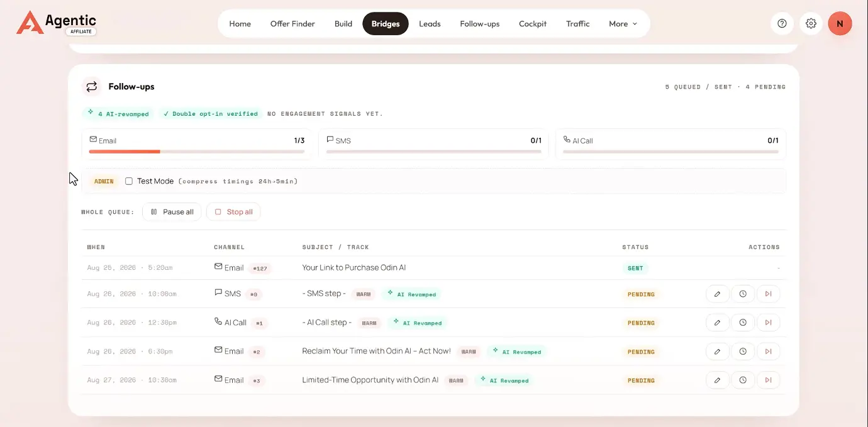Screen dimensions: 868x427
Task: Click the Pause all button
Action: 172,212
